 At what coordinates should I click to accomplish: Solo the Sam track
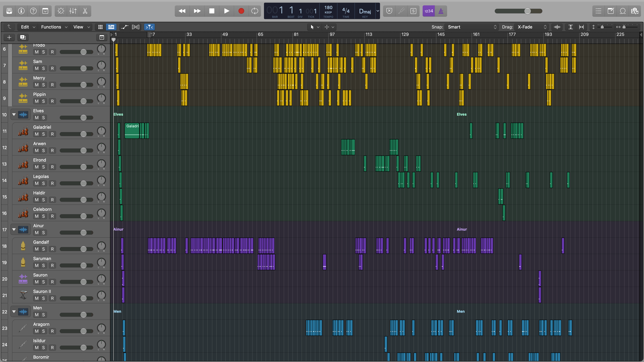point(43,68)
